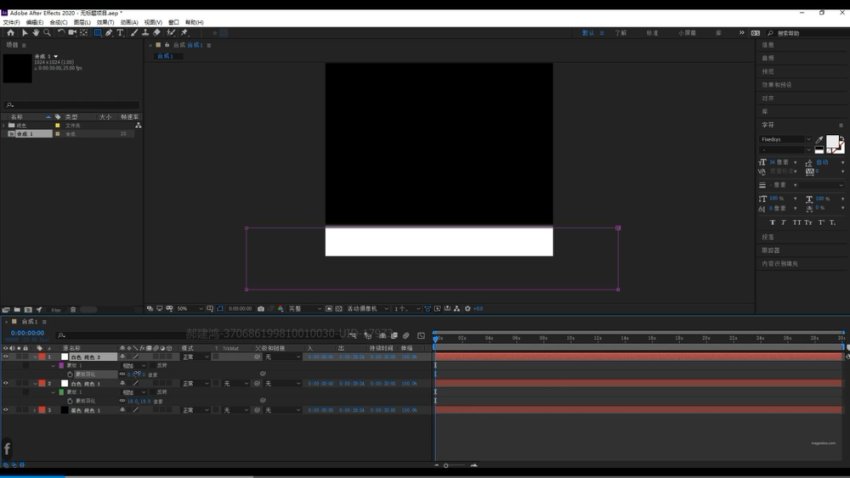This screenshot has height=478, width=850.
Task: Select the Pen tool
Action: (x=109, y=33)
